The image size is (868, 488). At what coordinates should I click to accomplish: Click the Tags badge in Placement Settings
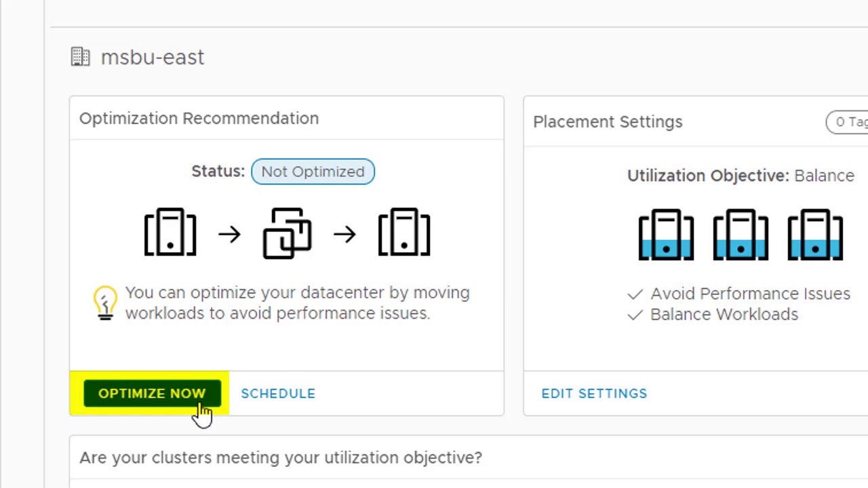point(849,122)
